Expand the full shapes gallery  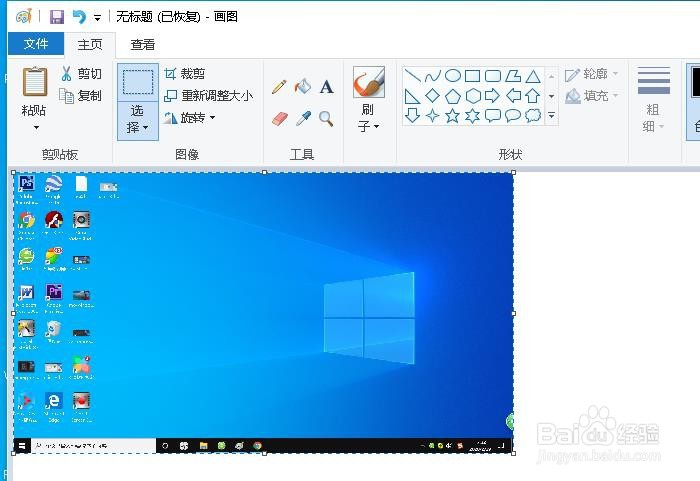point(551,116)
